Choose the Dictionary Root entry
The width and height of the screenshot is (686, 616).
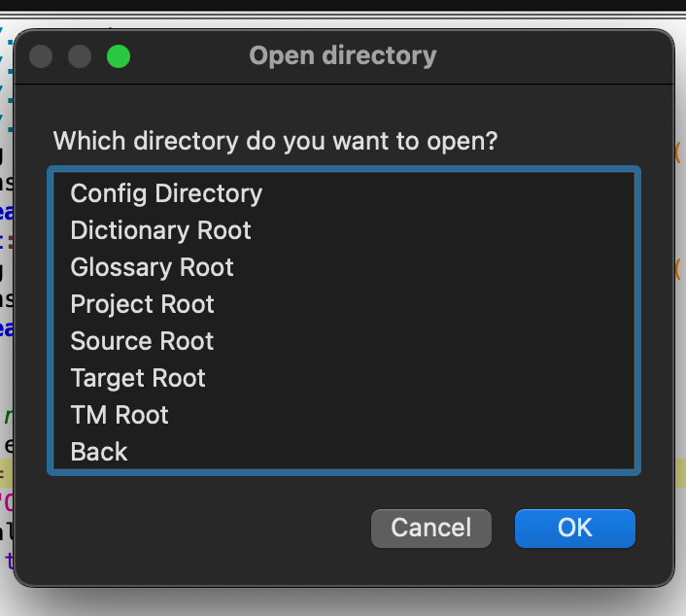pyautogui.click(x=160, y=230)
